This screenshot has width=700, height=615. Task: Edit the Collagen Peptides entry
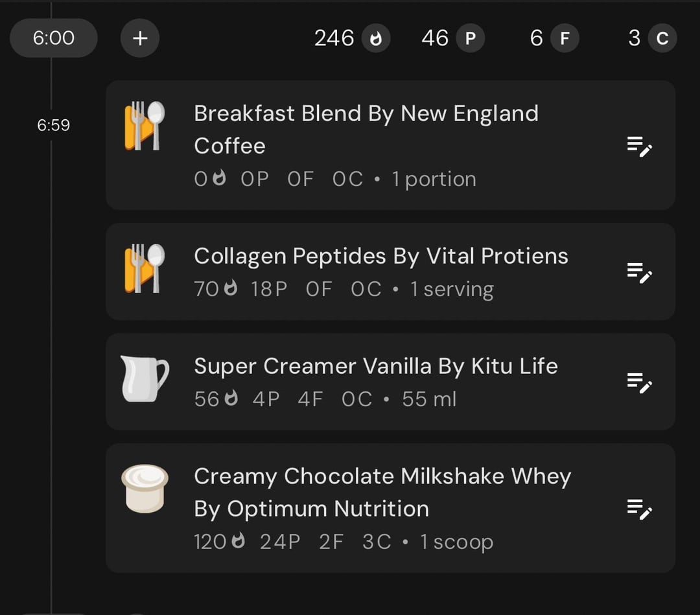[x=639, y=273]
